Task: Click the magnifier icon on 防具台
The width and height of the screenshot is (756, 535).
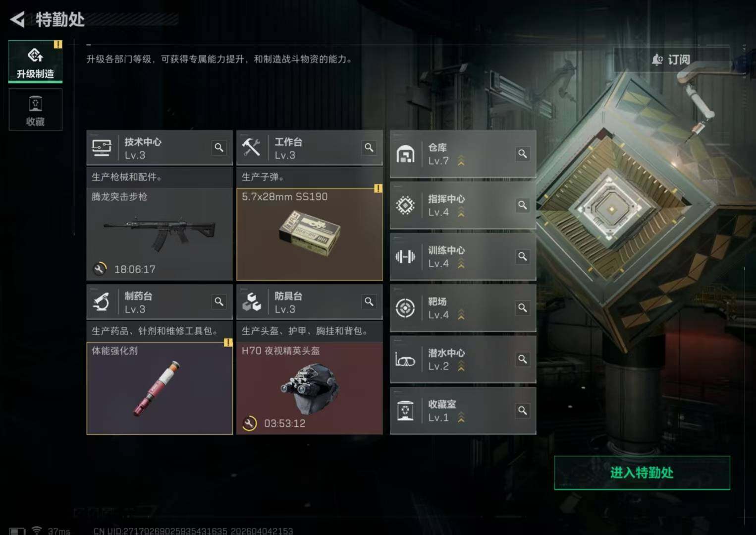Action: [x=369, y=301]
